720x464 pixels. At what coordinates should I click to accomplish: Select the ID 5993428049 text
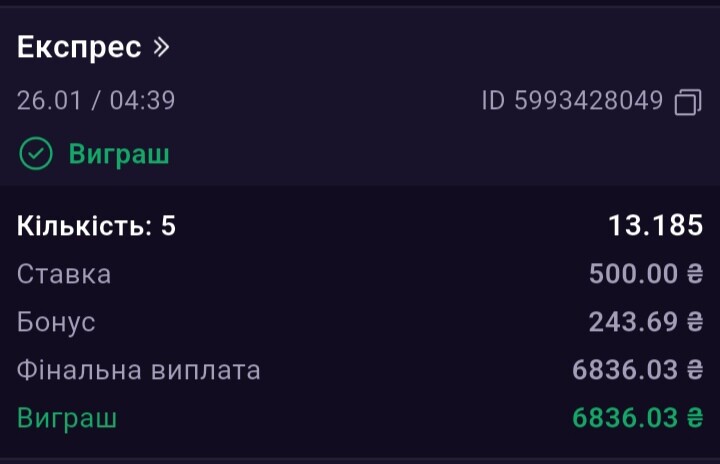click(572, 101)
